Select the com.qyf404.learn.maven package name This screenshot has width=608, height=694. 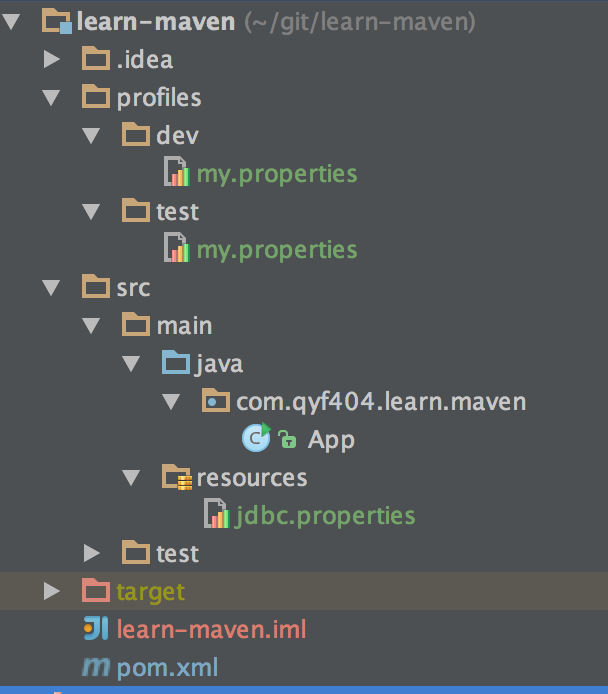point(381,403)
